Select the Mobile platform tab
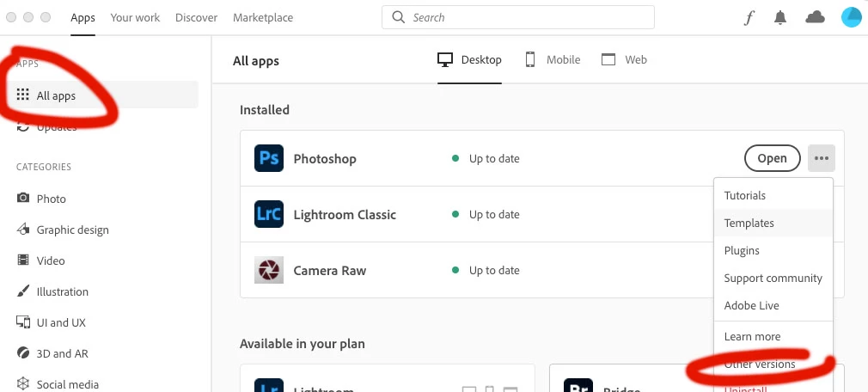Screen dimensions: 868x392 point(553,60)
